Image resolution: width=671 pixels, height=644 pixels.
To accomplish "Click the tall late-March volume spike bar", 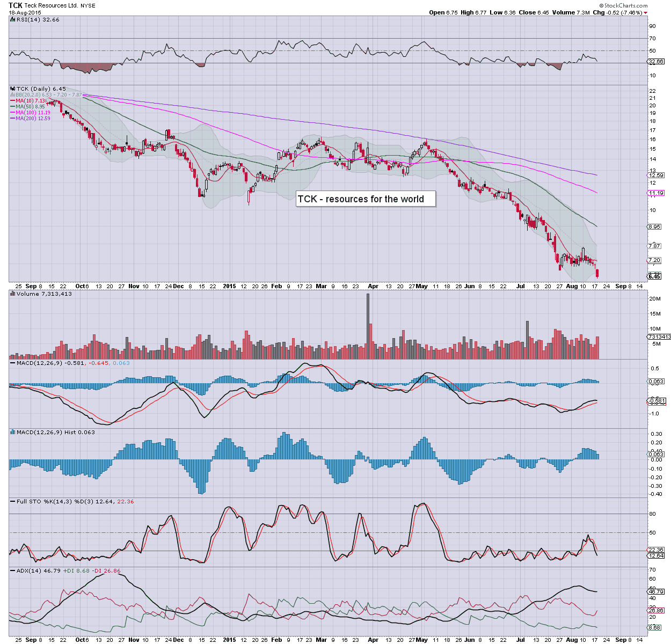I will [368, 326].
